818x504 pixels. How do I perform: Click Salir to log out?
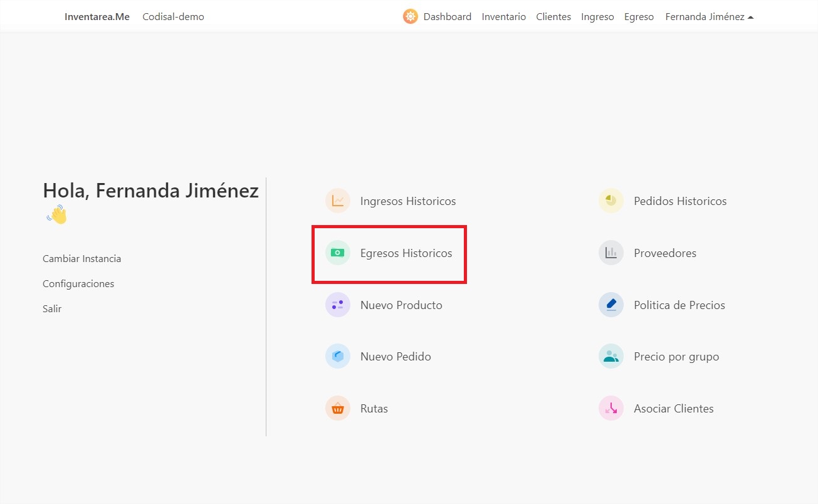point(51,308)
